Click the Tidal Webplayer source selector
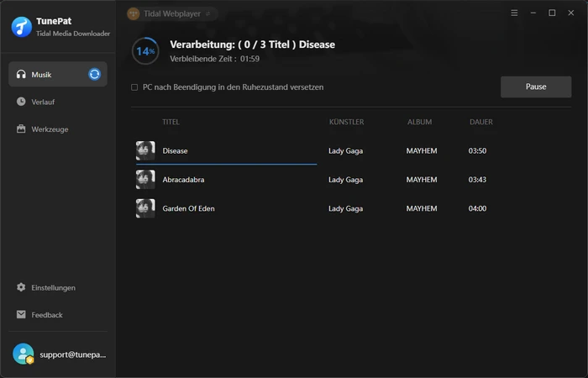The height and width of the screenshot is (378, 588). 172,14
